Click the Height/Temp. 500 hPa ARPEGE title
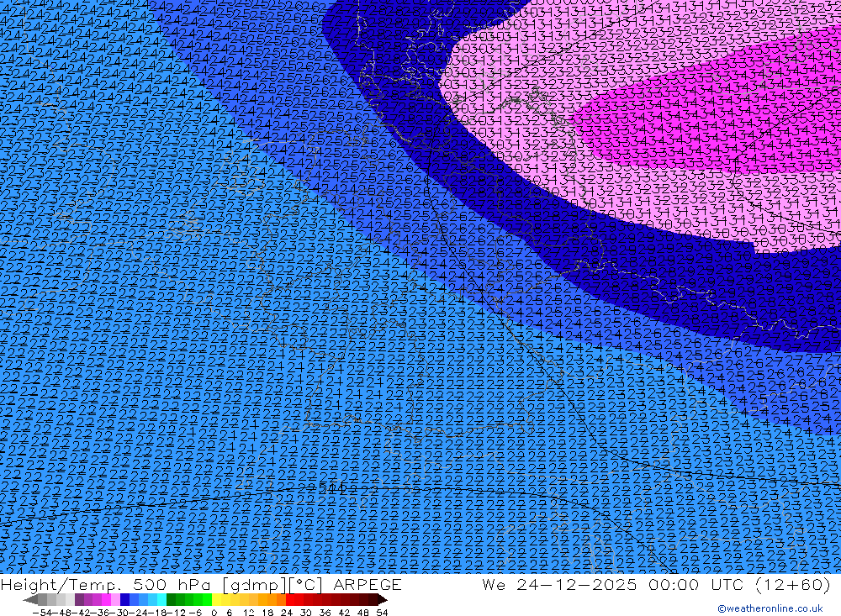Image resolution: width=841 pixels, height=616 pixels. tap(201, 584)
